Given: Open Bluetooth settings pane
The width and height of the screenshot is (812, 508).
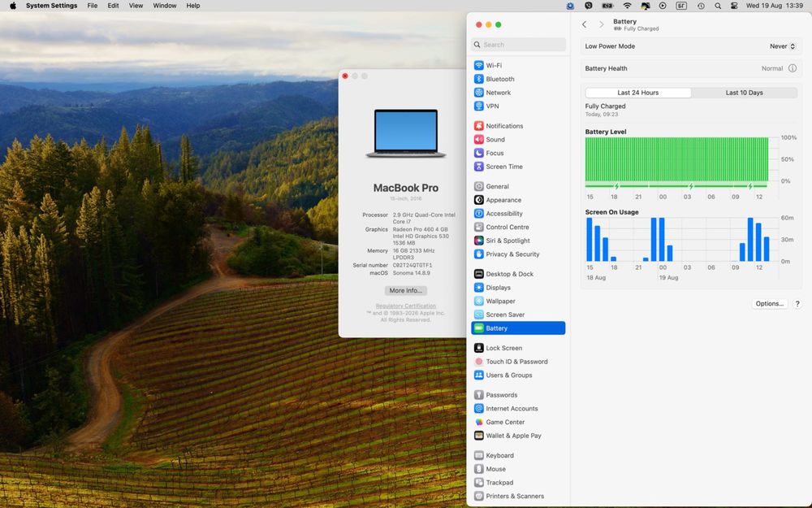Looking at the screenshot, I should coord(518,79).
